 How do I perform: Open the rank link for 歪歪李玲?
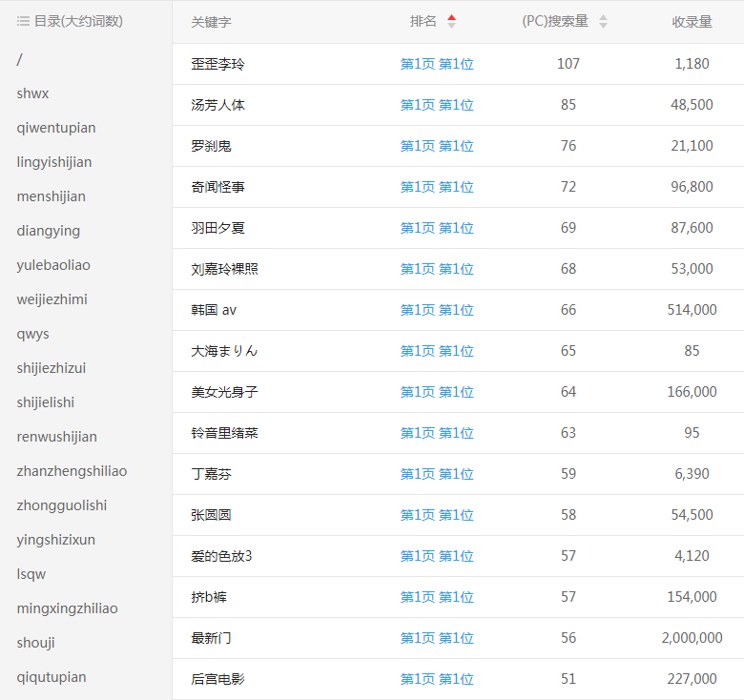pos(437,64)
